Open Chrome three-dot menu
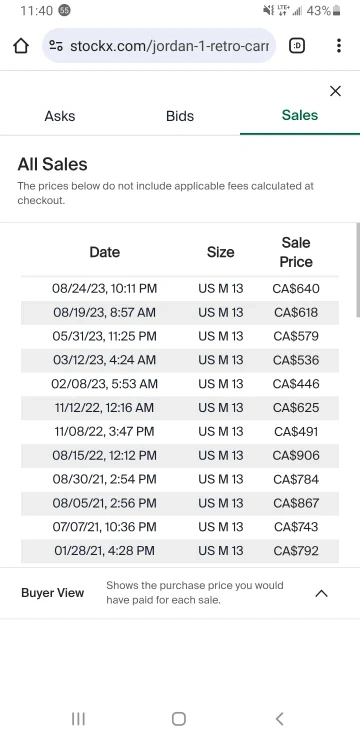The width and height of the screenshot is (360, 740). (339, 46)
